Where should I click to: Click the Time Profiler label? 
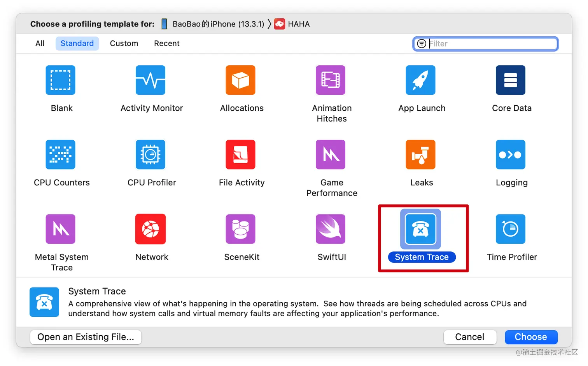point(512,257)
